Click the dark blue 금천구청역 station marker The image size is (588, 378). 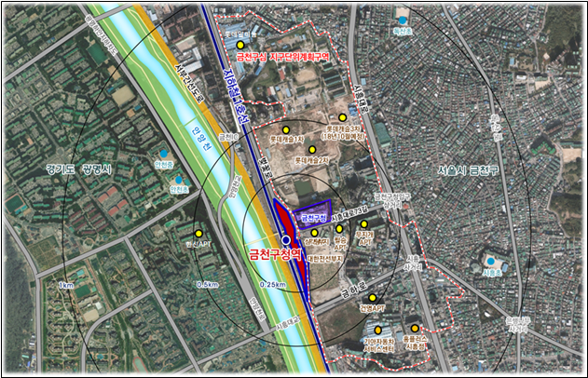pyautogui.click(x=286, y=240)
